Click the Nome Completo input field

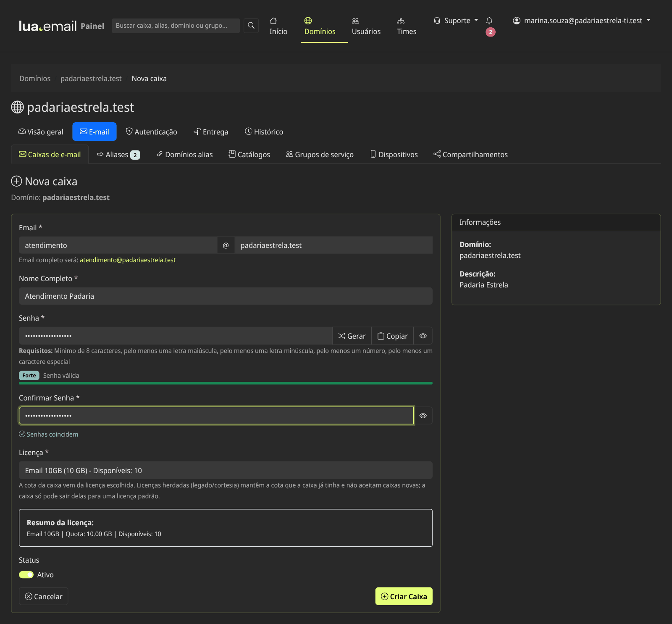pyautogui.click(x=226, y=296)
